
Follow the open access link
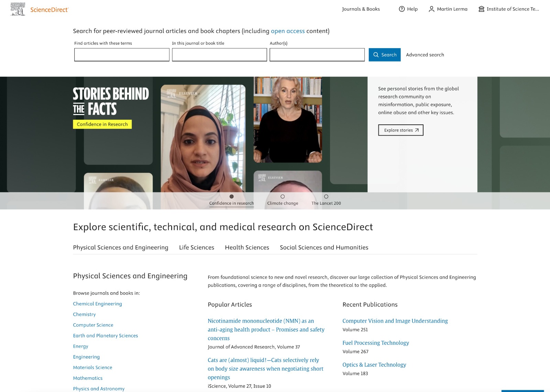click(287, 31)
